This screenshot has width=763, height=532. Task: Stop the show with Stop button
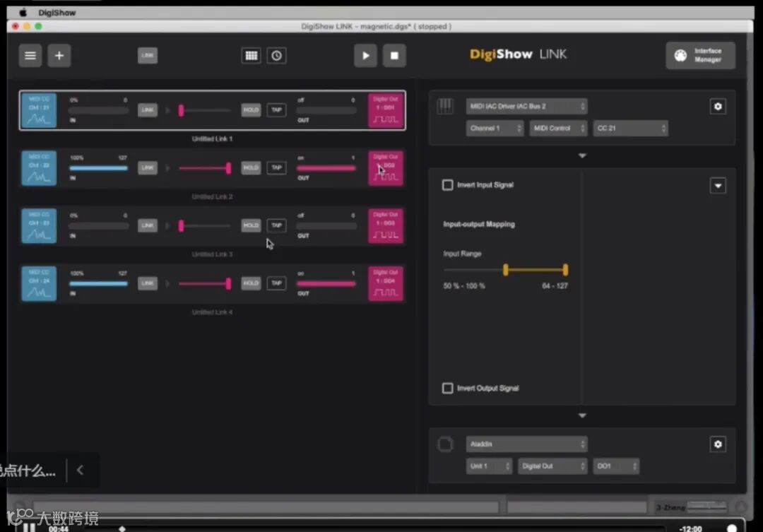(x=394, y=56)
